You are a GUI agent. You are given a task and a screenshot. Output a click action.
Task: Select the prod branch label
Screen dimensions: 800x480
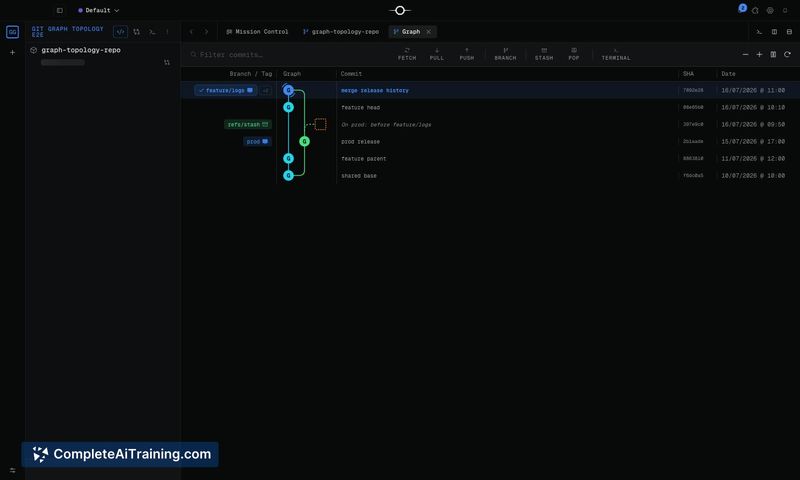(257, 141)
